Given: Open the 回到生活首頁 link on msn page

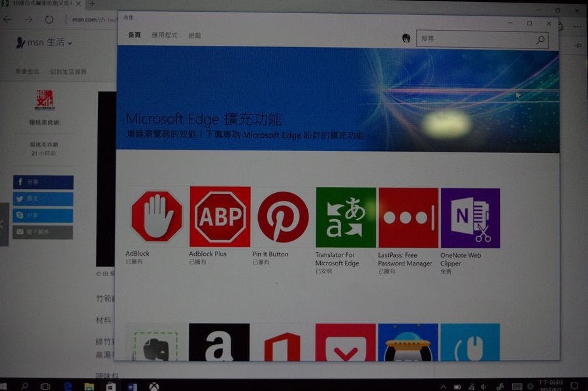Looking at the screenshot, I should (x=68, y=71).
